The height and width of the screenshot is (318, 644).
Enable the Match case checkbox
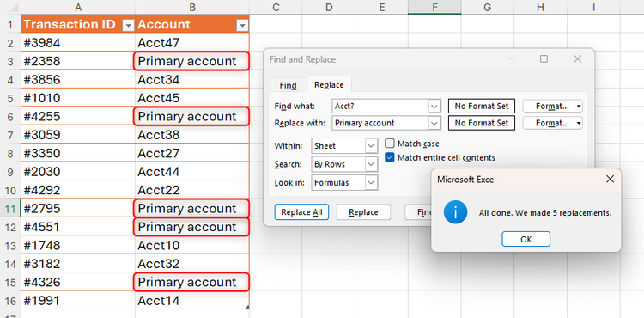[x=390, y=144]
